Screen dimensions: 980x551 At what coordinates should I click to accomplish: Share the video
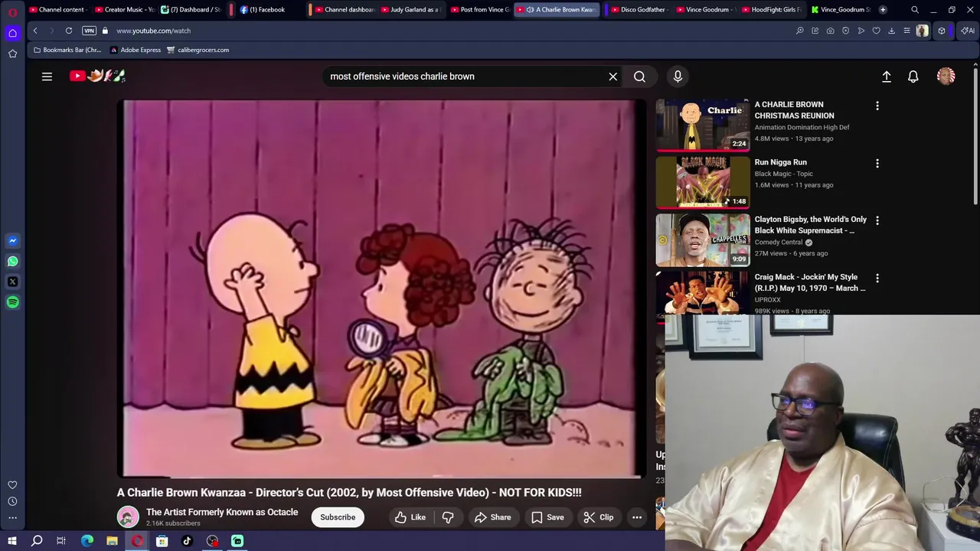pyautogui.click(x=492, y=517)
